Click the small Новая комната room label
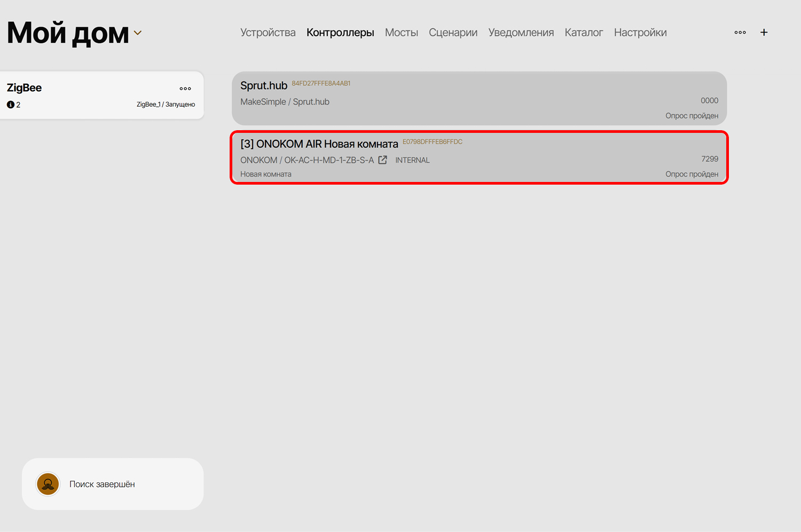The height and width of the screenshot is (532, 801). pyautogui.click(x=266, y=174)
